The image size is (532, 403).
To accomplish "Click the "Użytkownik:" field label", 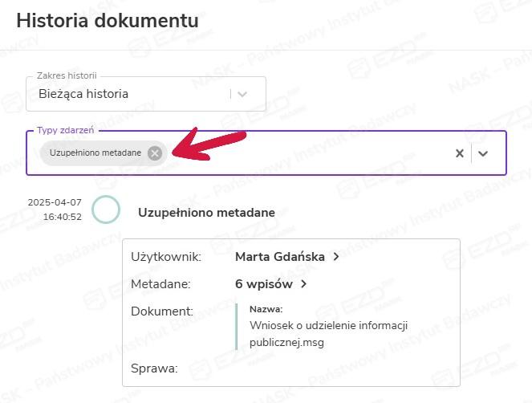I will 165,257.
